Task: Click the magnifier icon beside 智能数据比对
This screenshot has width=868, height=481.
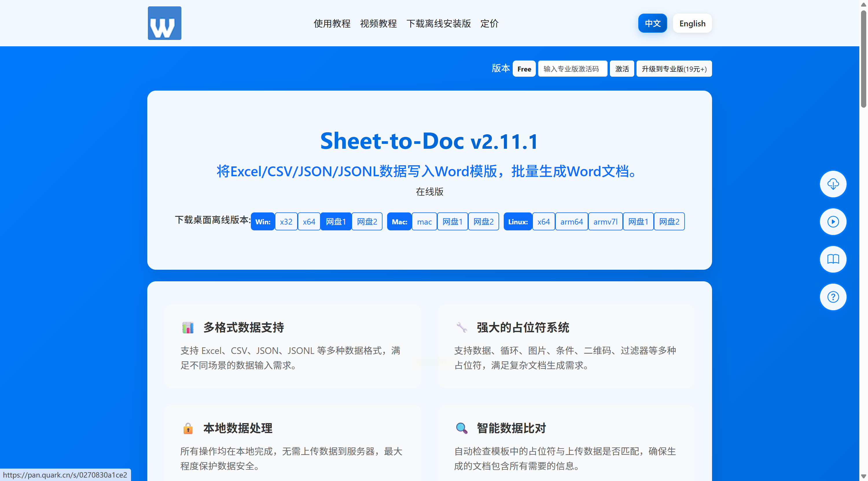Action: [461, 428]
